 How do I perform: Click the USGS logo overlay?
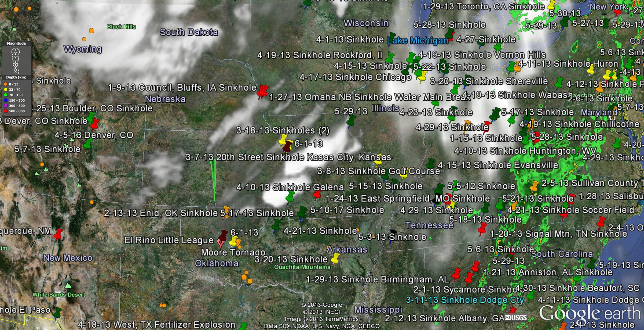[516, 318]
